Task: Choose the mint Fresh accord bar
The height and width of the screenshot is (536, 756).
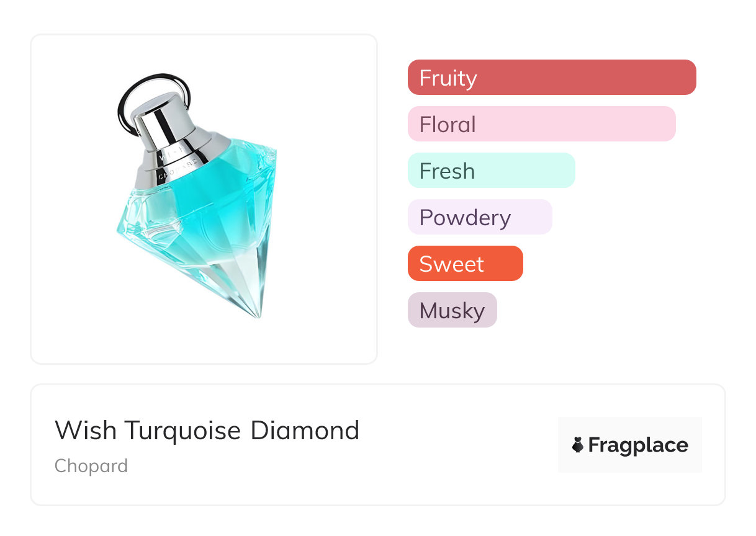Action: (491, 171)
